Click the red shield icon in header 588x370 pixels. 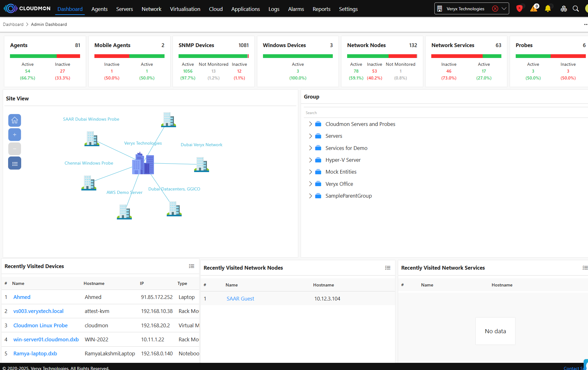point(519,9)
